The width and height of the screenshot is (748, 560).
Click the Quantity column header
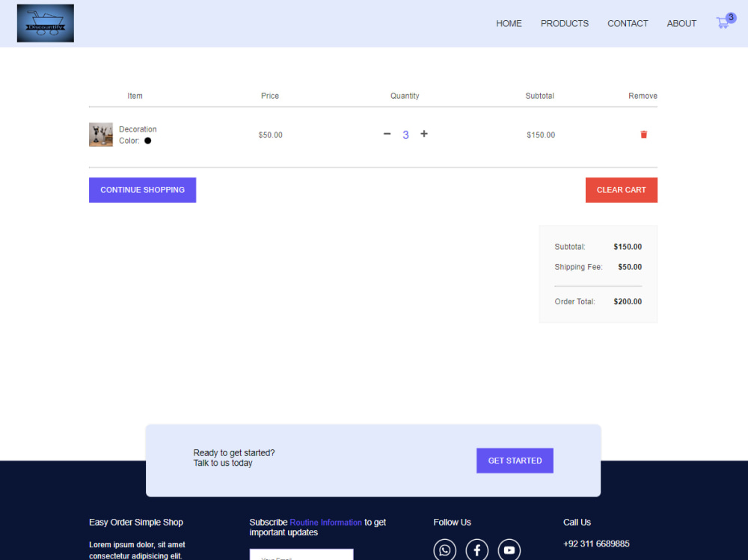click(x=405, y=96)
